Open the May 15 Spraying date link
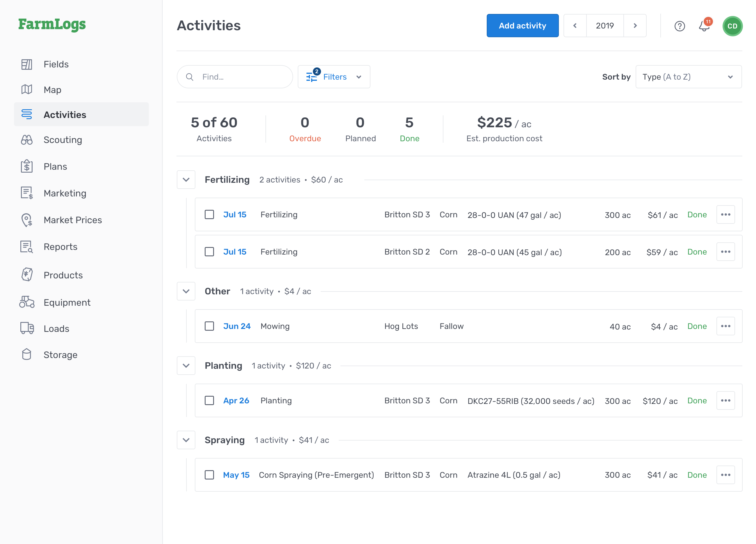This screenshot has width=756, height=544. pos(236,475)
